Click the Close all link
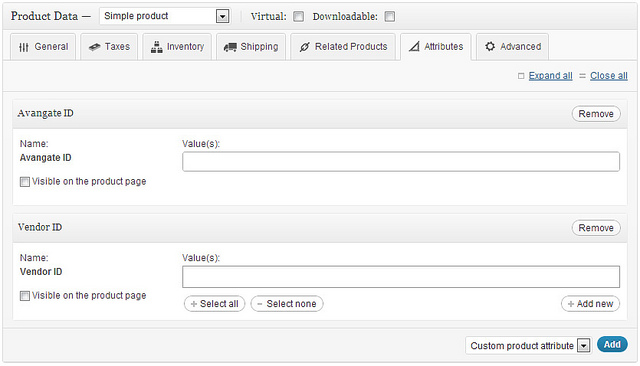This screenshot has height=366, width=640. (609, 76)
